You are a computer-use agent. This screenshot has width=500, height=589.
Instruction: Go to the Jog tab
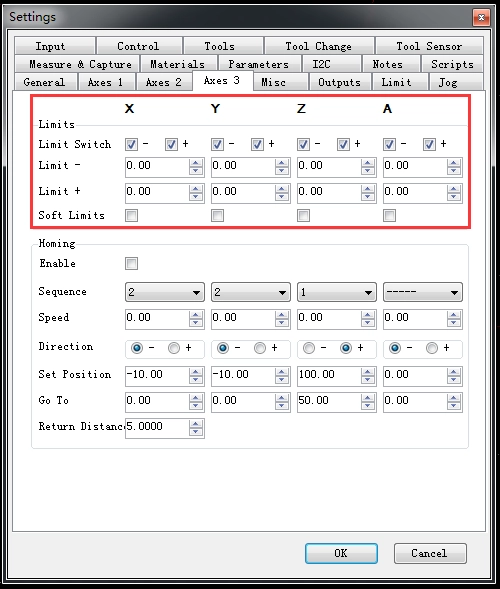[448, 82]
